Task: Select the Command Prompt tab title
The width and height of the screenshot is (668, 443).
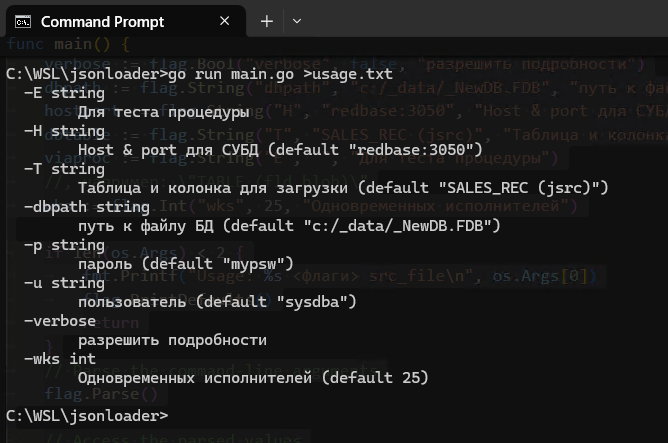Action: pyautogui.click(x=102, y=22)
